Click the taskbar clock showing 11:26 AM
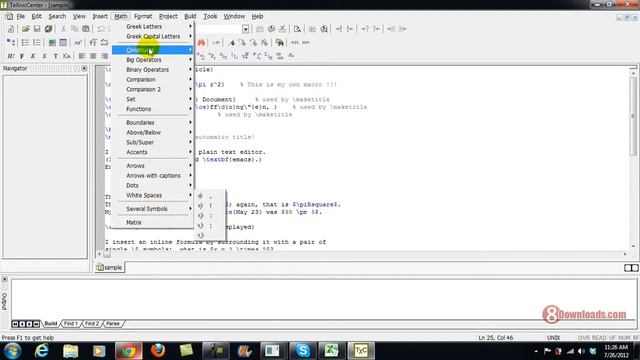This screenshot has width=640, height=360. [x=616, y=351]
